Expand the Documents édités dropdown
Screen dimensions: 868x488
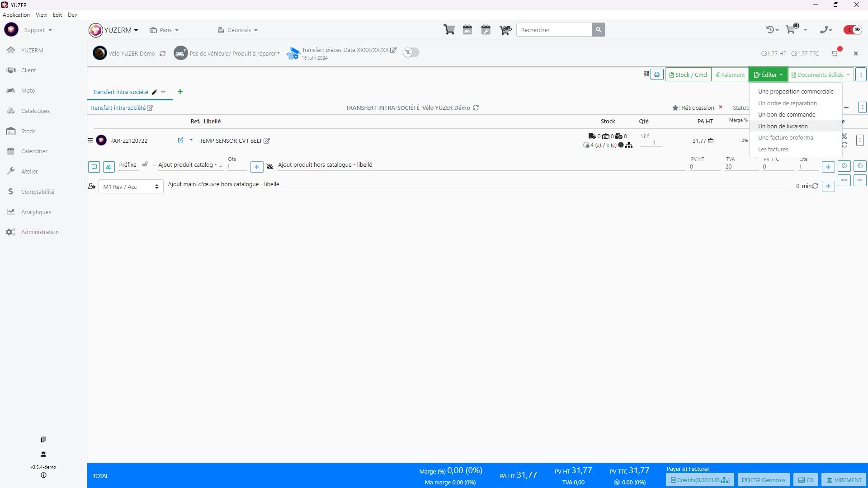tap(821, 75)
